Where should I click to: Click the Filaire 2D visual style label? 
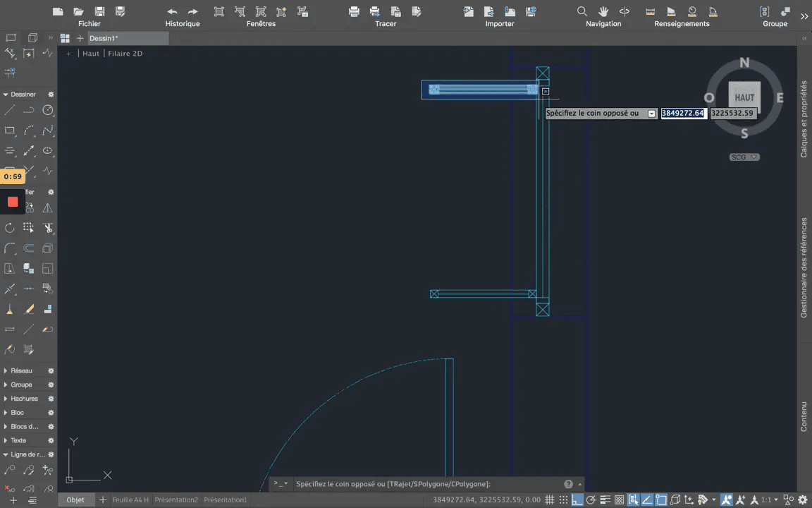(x=125, y=54)
